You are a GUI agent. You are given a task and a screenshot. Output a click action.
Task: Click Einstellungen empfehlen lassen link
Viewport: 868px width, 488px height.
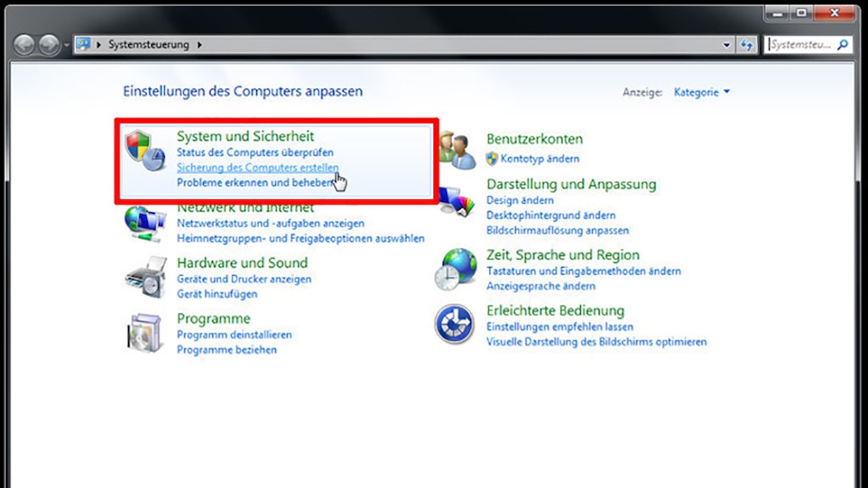coord(559,327)
